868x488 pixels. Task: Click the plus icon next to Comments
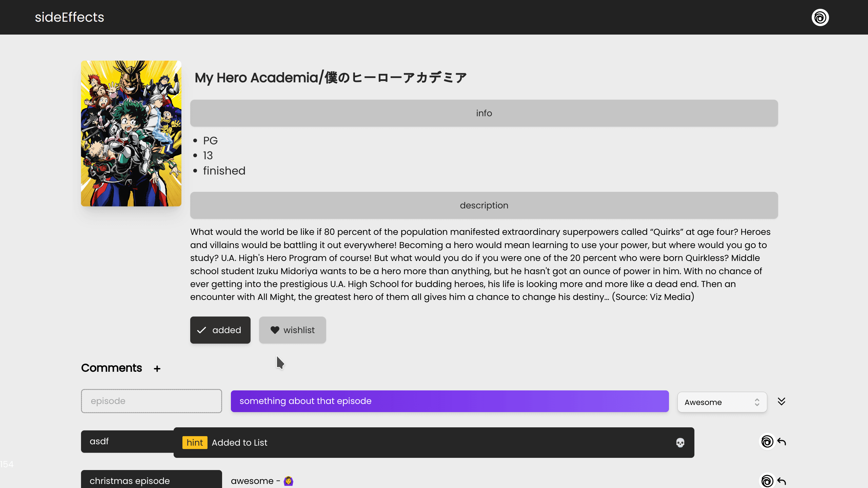tap(157, 369)
